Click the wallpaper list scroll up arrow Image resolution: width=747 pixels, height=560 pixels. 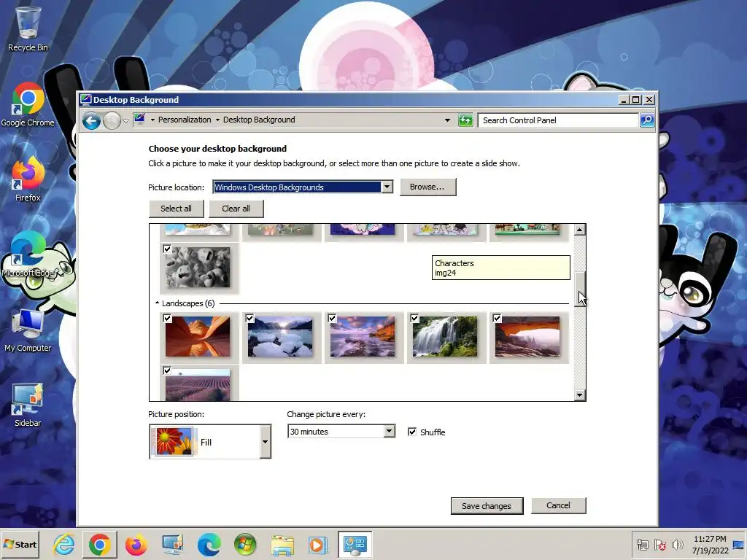point(579,230)
